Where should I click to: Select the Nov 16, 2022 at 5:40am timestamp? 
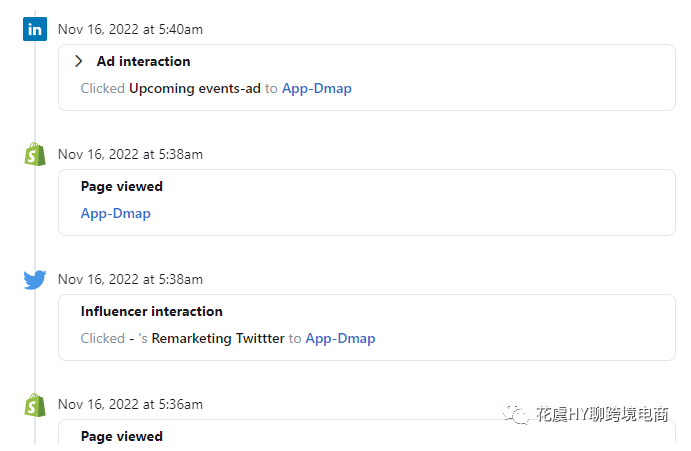click(x=130, y=30)
